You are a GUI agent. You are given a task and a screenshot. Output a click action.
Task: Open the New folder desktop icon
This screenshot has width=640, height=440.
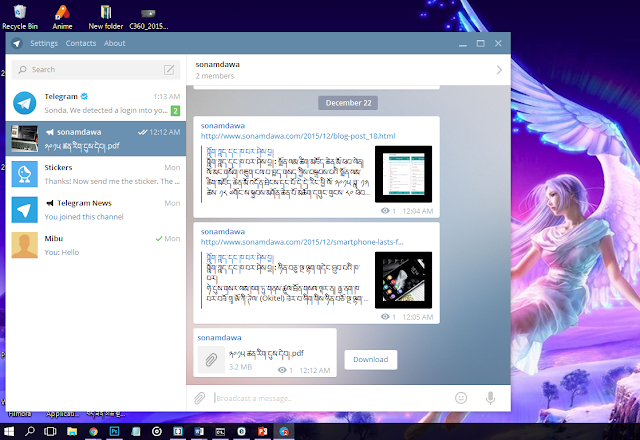coord(106,17)
